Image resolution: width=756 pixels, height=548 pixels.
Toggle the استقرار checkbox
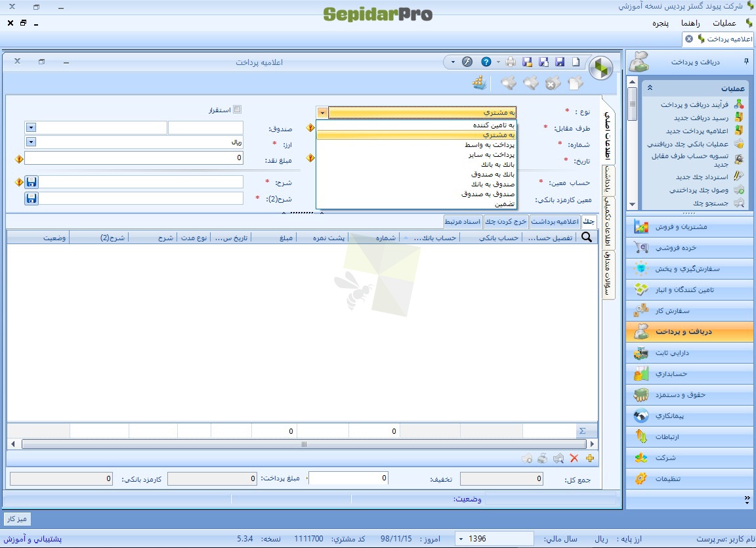(x=237, y=110)
